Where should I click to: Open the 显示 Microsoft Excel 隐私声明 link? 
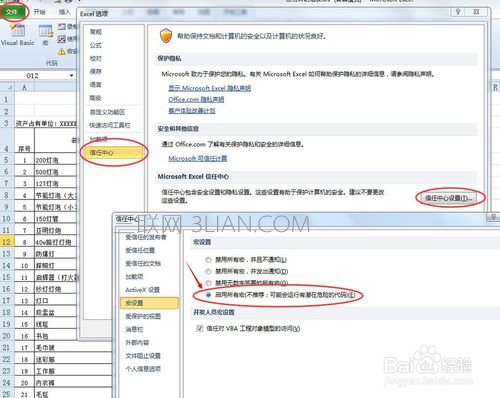pyautogui.click(x=210, y=88)
